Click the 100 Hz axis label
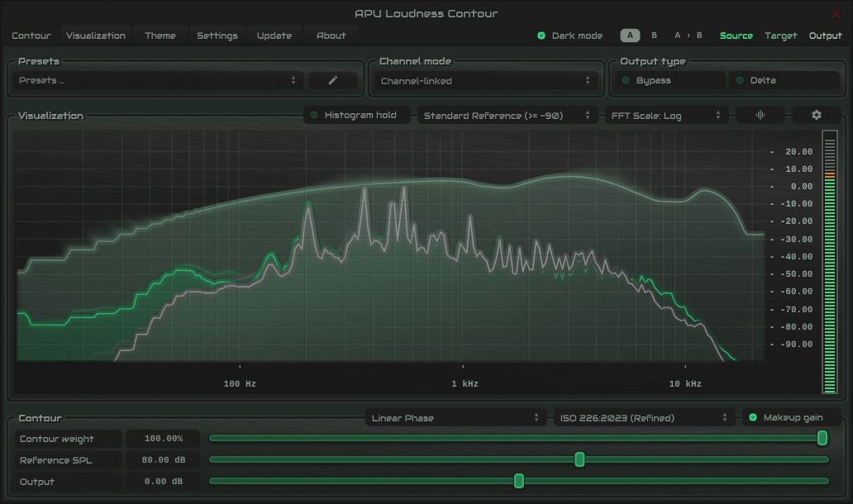The width and height of the screenshot is (853, 504). pyautogui.click(x=240, y=384)
